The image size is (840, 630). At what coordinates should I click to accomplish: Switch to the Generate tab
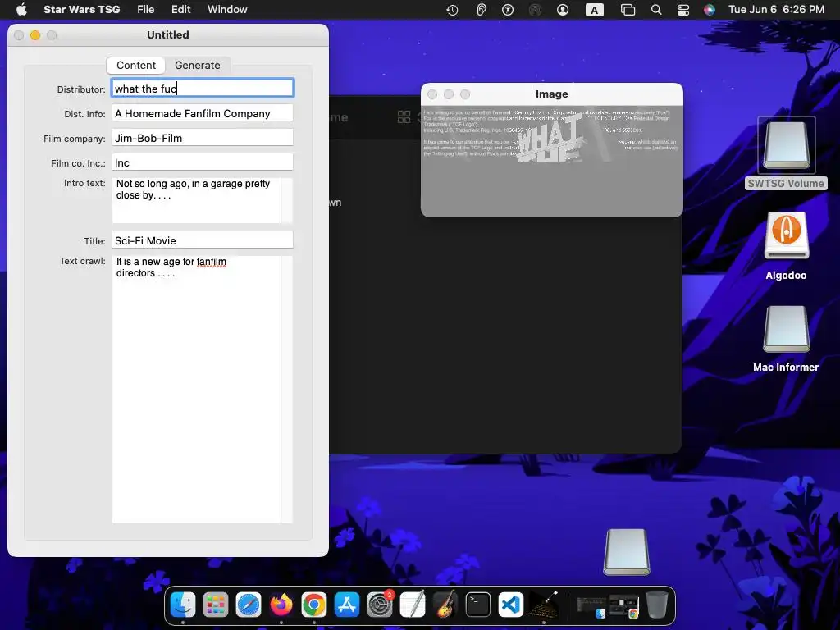click(197, 66)
